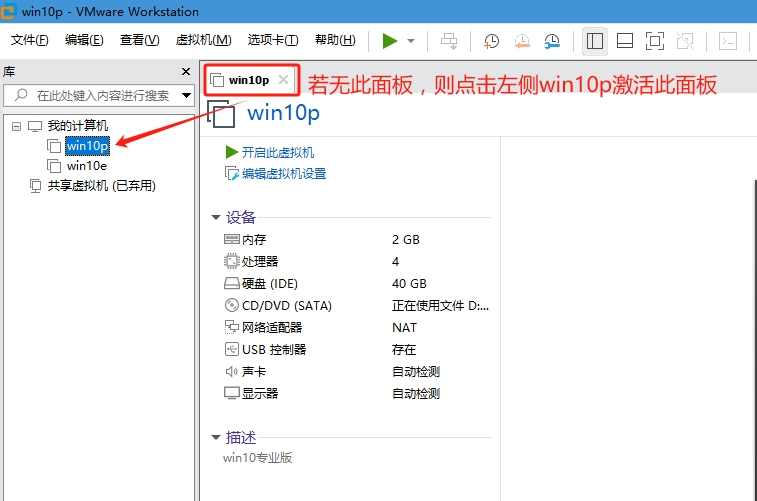Open the CD/DVD (SATA) device entry
Viewport: 757px width, 501px height.
click(x=287, y=306)
